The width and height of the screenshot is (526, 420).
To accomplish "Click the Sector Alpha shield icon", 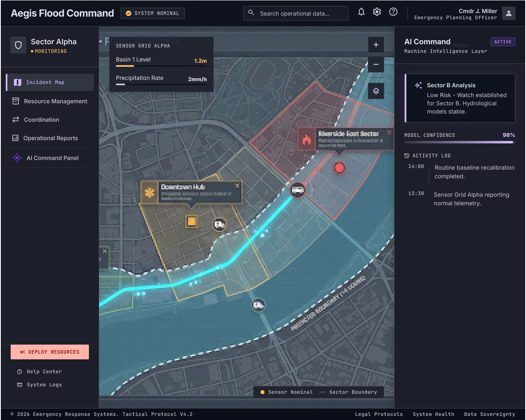I will [x=18, y=45].
